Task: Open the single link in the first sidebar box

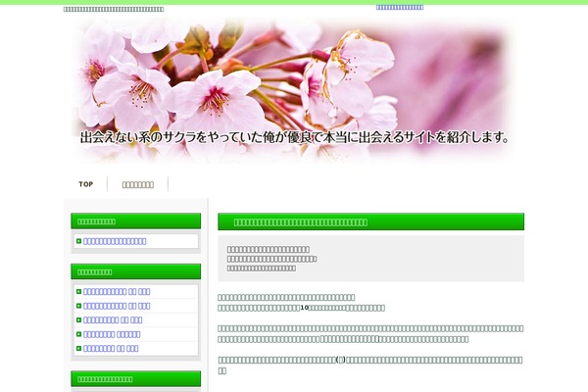Action: tap(115, 241)
